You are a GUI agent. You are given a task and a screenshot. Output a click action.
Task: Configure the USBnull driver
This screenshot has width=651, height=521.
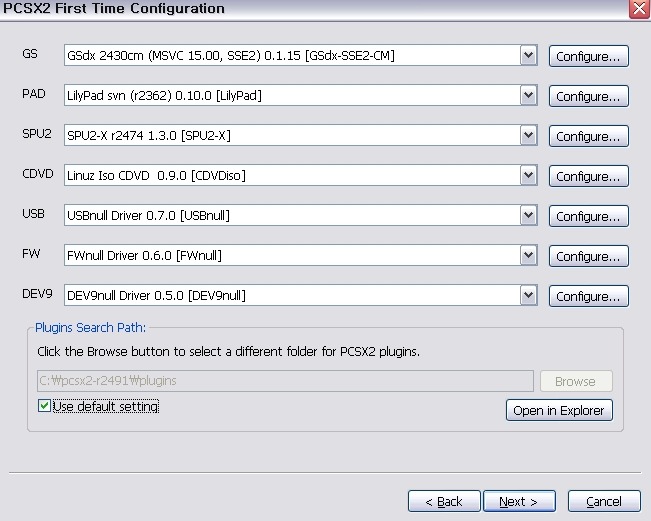point(588,217)
